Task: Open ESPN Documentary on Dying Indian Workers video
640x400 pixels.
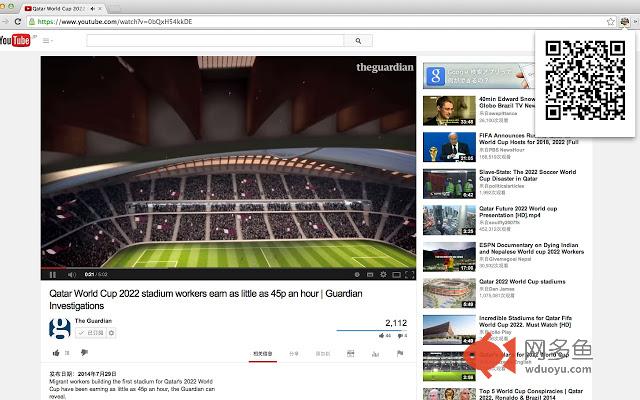Action: pyautogui.click(x=531, y=248)
